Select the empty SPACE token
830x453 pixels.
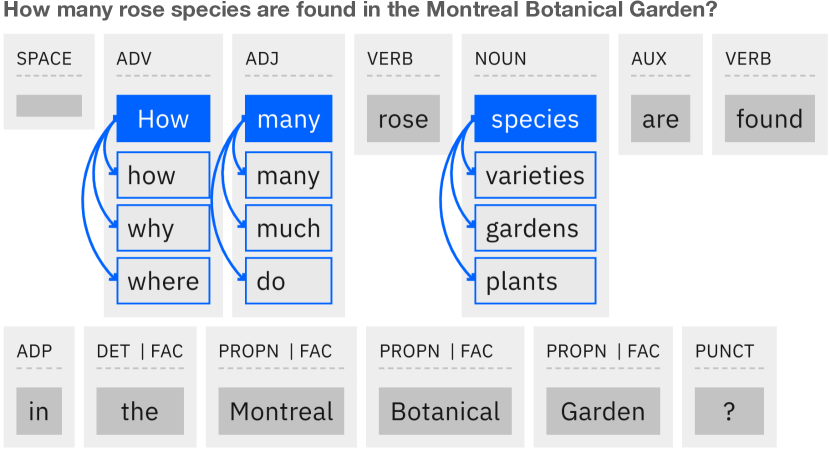click(49, 106)
